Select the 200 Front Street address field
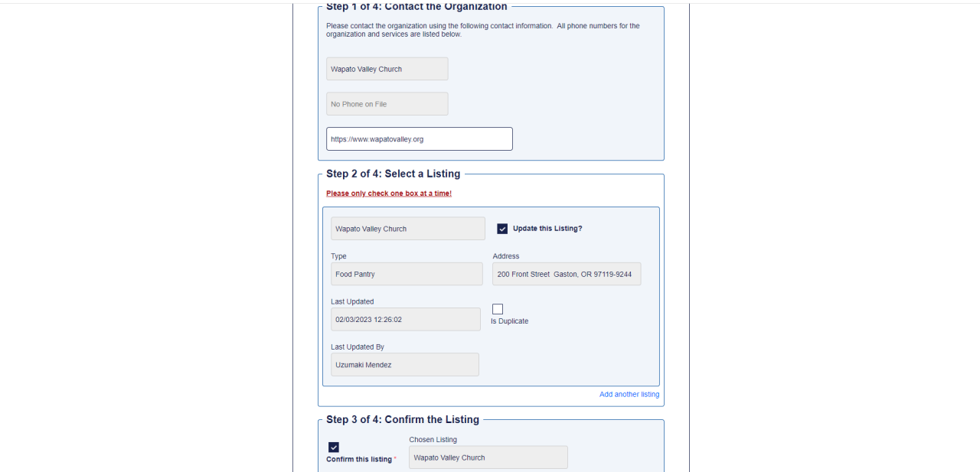 tap(567, 274)
